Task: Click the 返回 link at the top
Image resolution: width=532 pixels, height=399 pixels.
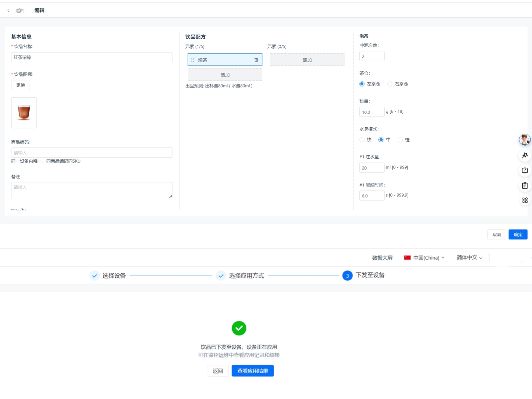Action: click(20, 11)
